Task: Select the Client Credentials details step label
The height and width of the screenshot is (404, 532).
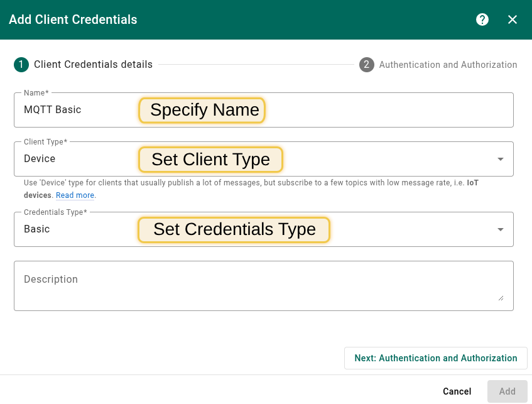Action: [93, 65]
